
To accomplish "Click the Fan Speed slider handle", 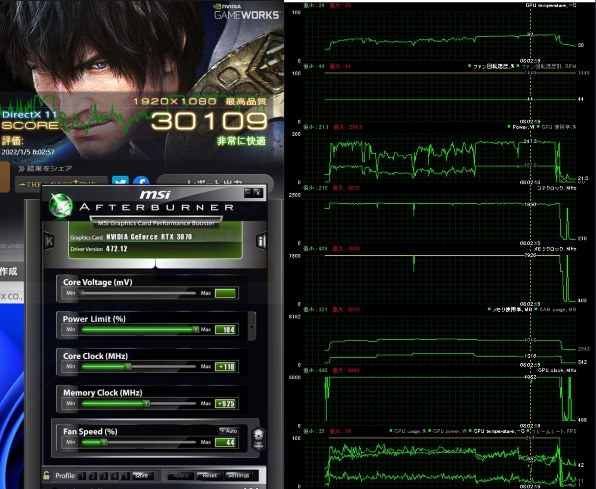I will [x=104, y=442].
